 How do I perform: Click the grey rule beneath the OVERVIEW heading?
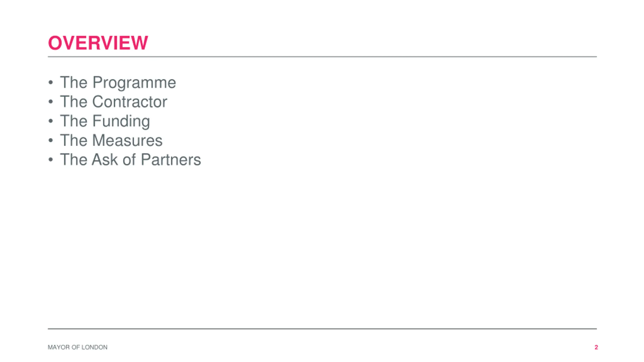pyautogui.click(x=322, y=57)
